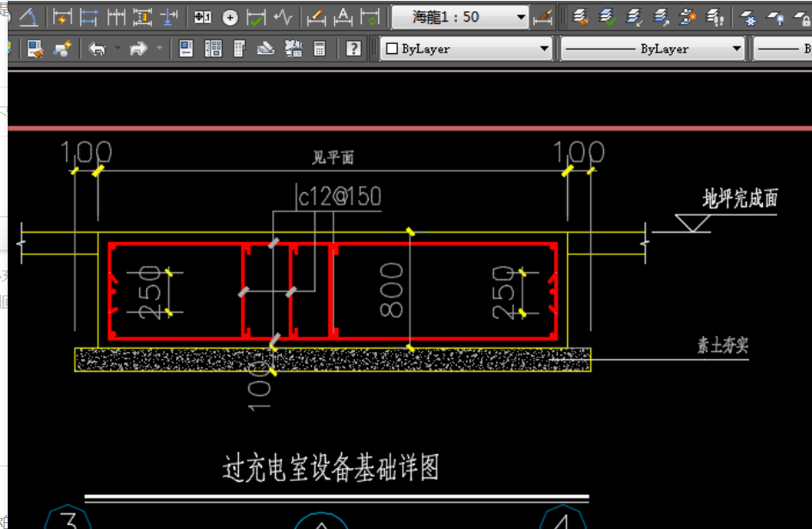Click the 素土夯实 label
The width and height of the screenshot is (812, 529).
pyautogui.click(x=723, y=345)
